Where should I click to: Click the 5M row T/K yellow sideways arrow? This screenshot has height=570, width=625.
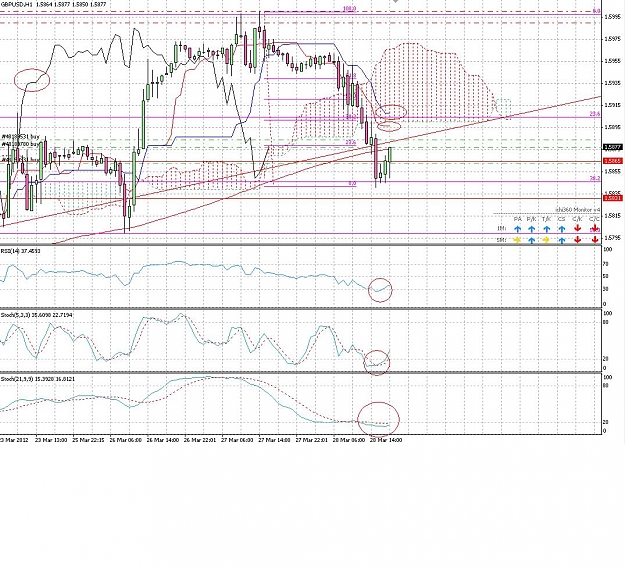pyautogui.click(x=546, y=240)
